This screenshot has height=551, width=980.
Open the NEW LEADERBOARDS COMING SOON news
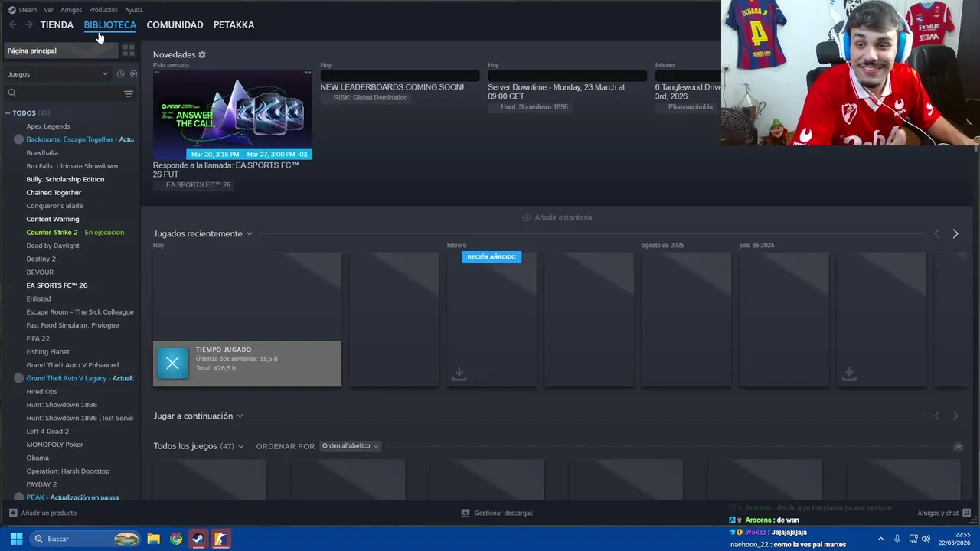point(392,87)
